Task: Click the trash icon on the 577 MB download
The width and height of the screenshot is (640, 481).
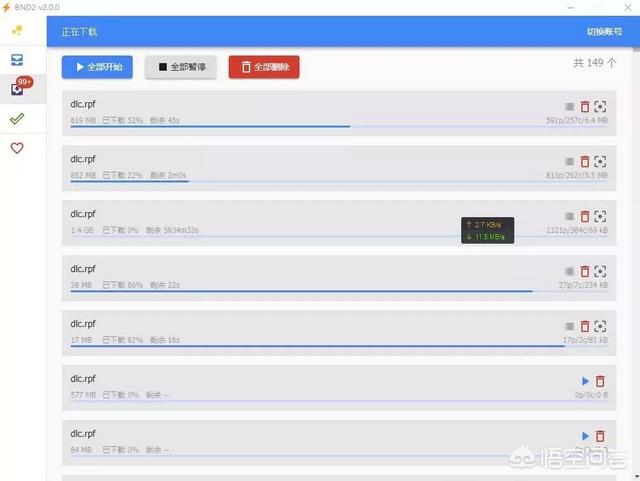Action: (x=600, y=381)
